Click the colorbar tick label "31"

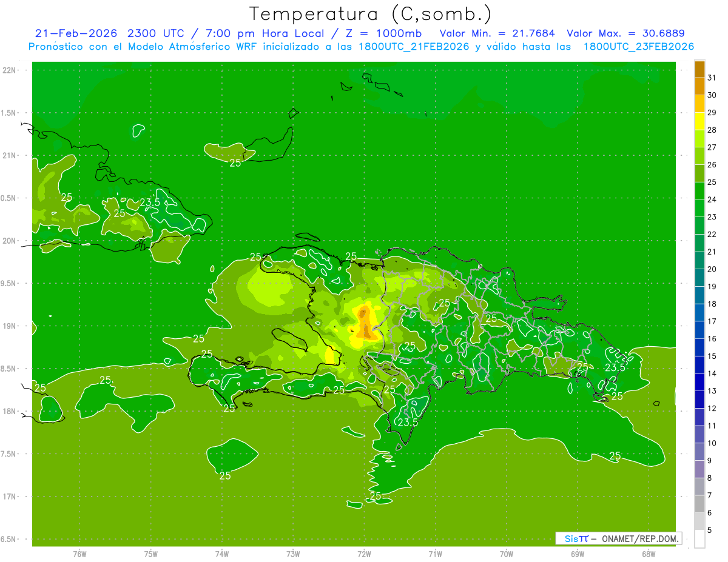712,78
